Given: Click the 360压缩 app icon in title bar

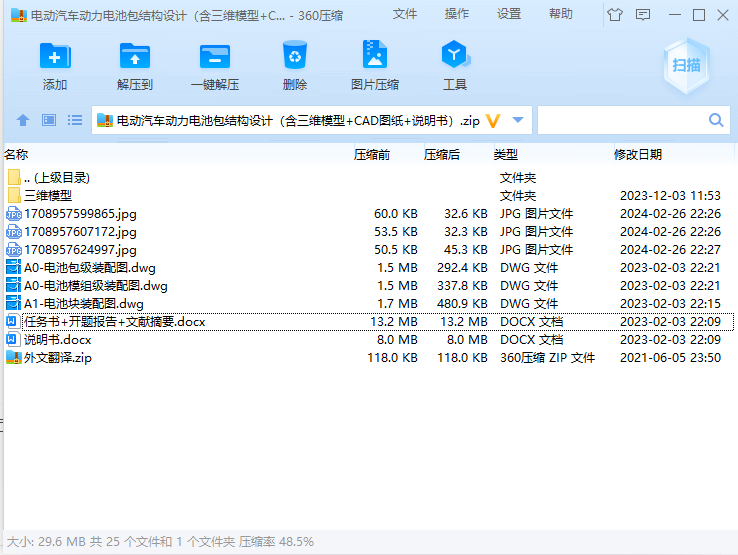Looking at the screenshot, I should tap(19, 16).
